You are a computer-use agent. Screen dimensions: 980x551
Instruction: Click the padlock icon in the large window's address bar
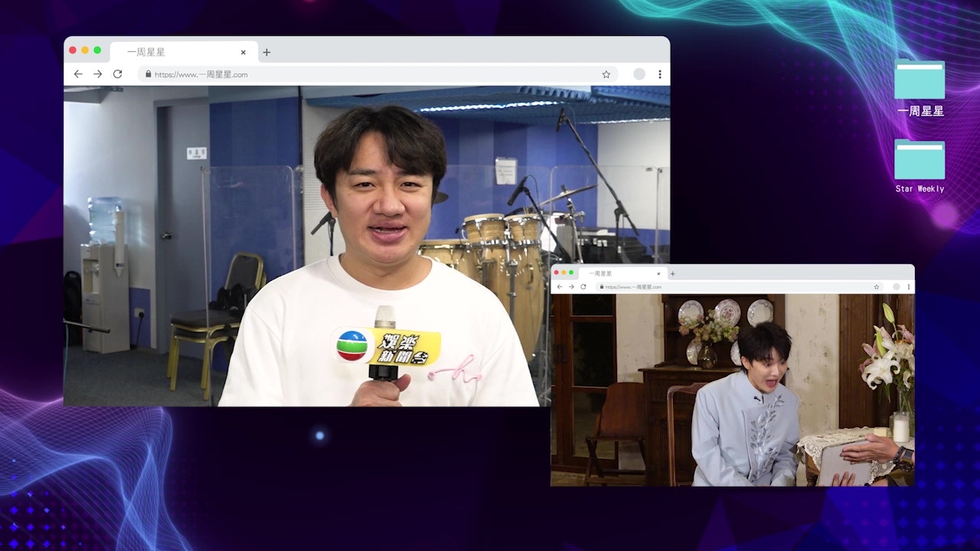click(147, 74)
